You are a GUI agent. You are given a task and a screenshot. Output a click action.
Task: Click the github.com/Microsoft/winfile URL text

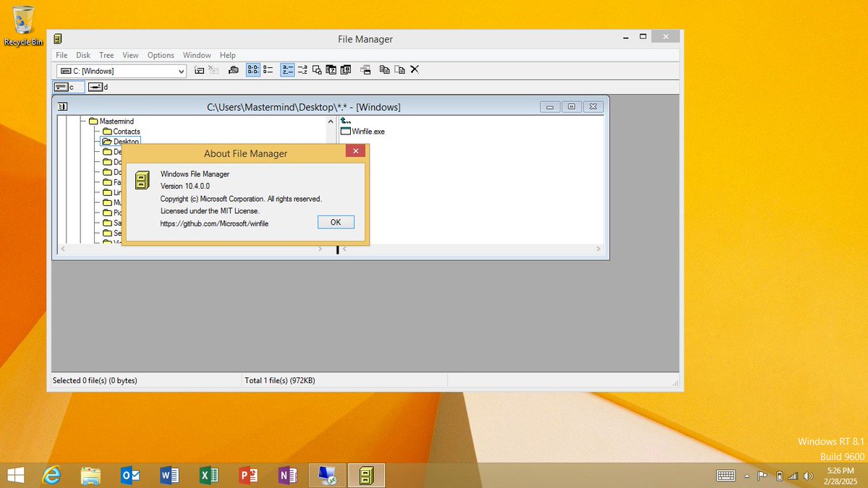click(214, 223)
